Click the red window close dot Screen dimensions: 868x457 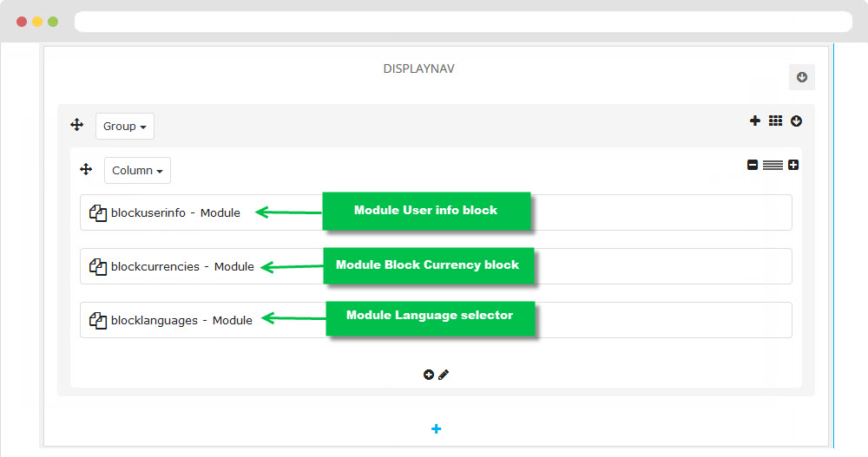pyautogui.click(x=22, y=22)
